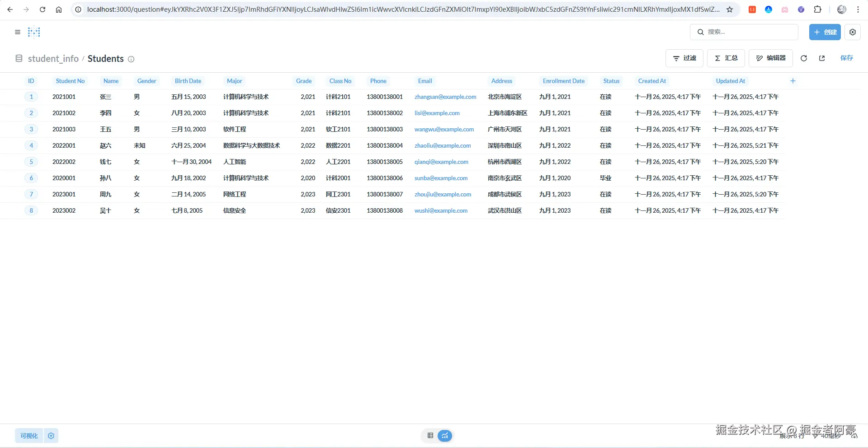The image size is (868, 448).
Task: Refresh the Students table results
Action: click(804, 58)
